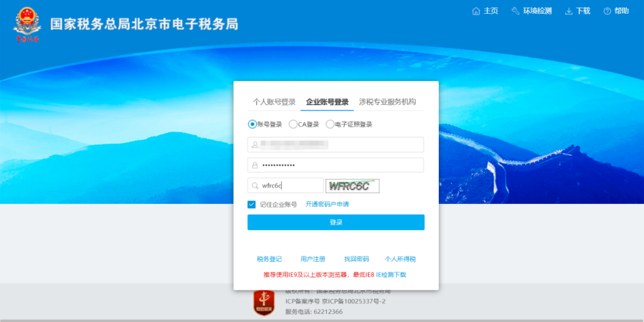Click the magnifier icon in captcha field
The height and width of the screenshot is (322, 644).
255,186
